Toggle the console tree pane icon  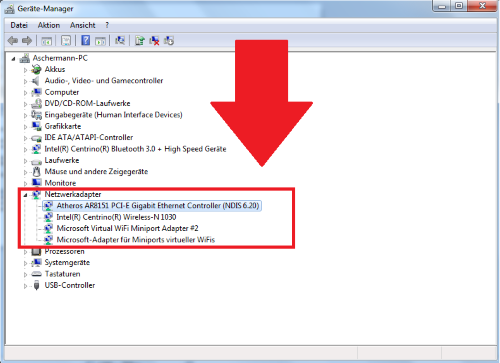[46, 41]
